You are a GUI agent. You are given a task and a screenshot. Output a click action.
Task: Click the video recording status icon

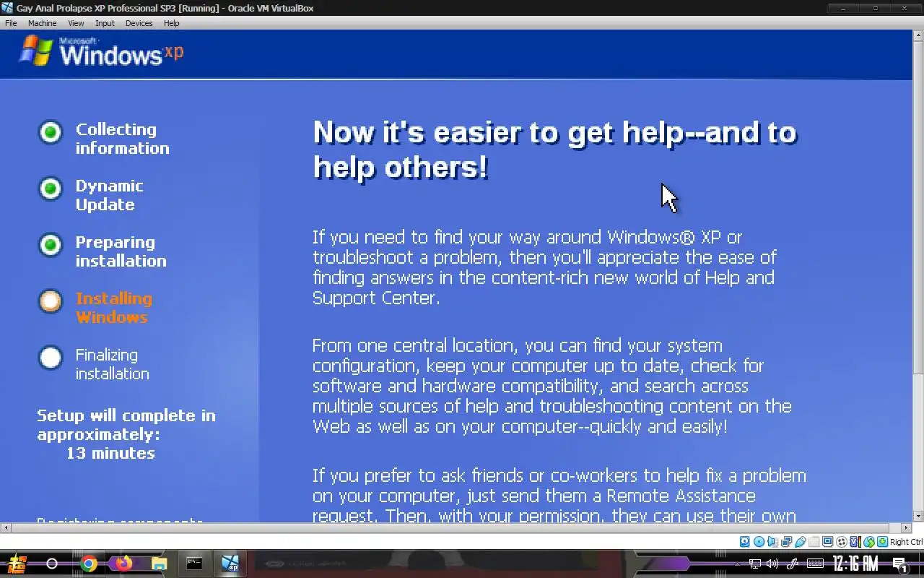[841, 542]
